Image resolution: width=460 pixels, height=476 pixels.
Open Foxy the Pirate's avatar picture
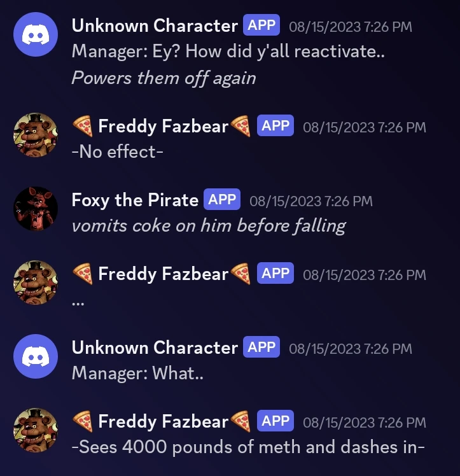(35, 209)
